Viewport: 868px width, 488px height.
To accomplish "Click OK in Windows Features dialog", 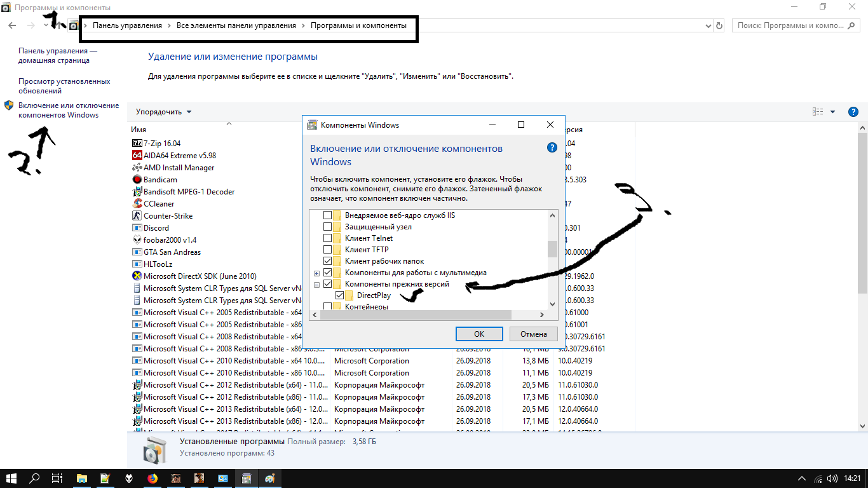I will coord(479,334).
